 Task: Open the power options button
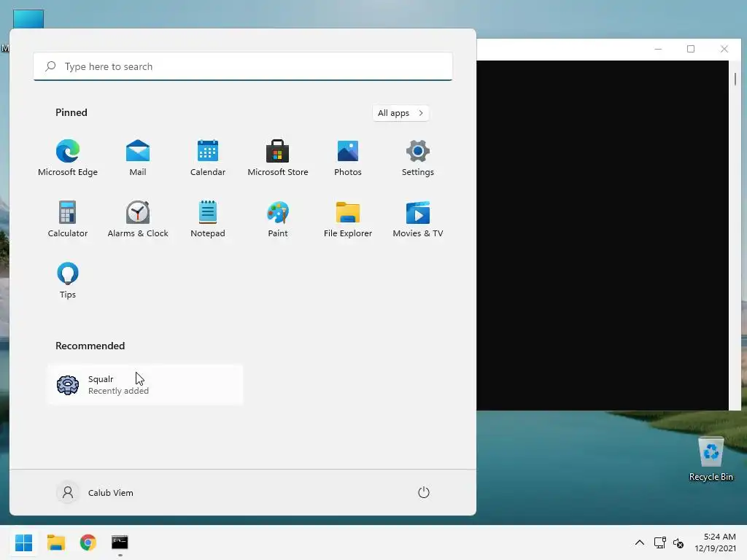pos(424,492)
